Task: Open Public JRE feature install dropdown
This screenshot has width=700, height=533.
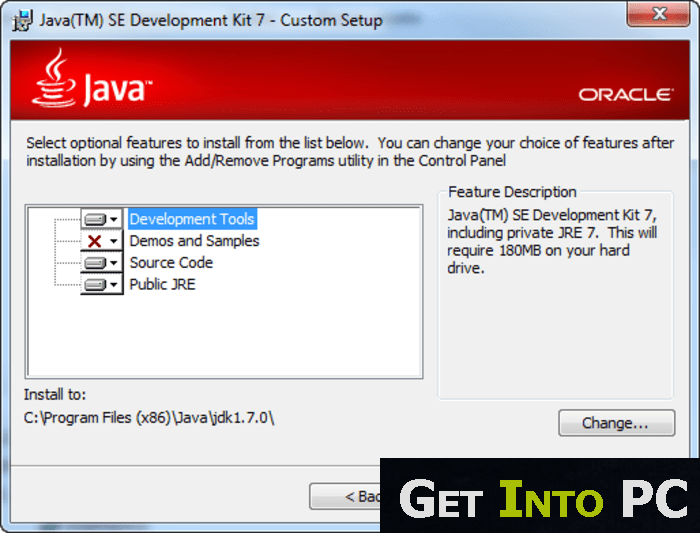Action: coord(102,284)
